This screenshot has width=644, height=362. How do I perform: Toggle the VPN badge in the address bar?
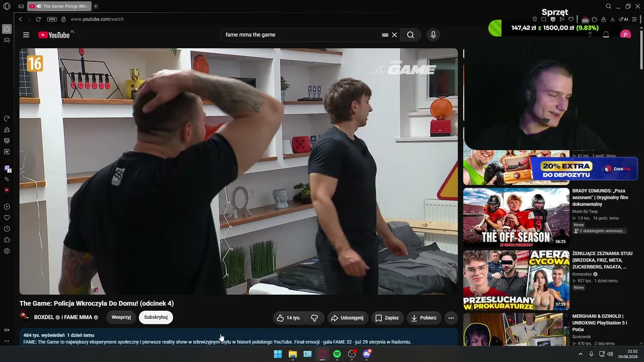pyautogui.click(x=52, y=19)
